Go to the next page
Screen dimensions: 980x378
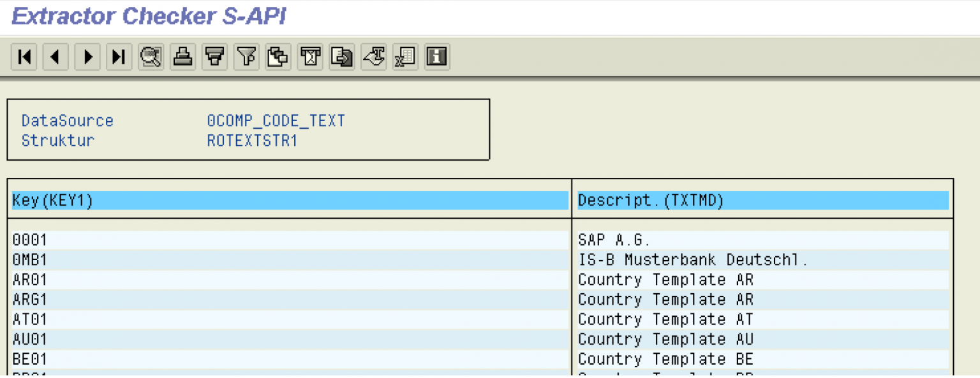87,56
